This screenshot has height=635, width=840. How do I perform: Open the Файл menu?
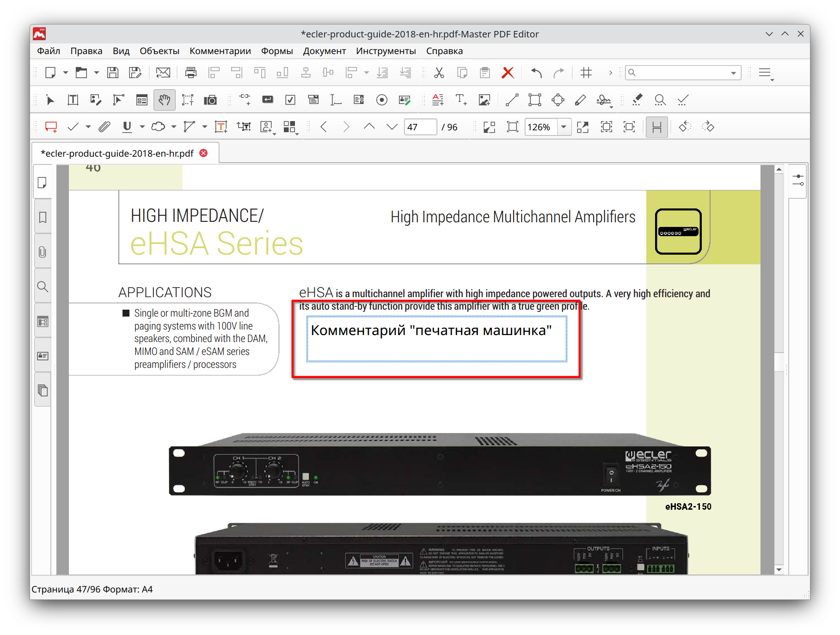pos(49,51)
